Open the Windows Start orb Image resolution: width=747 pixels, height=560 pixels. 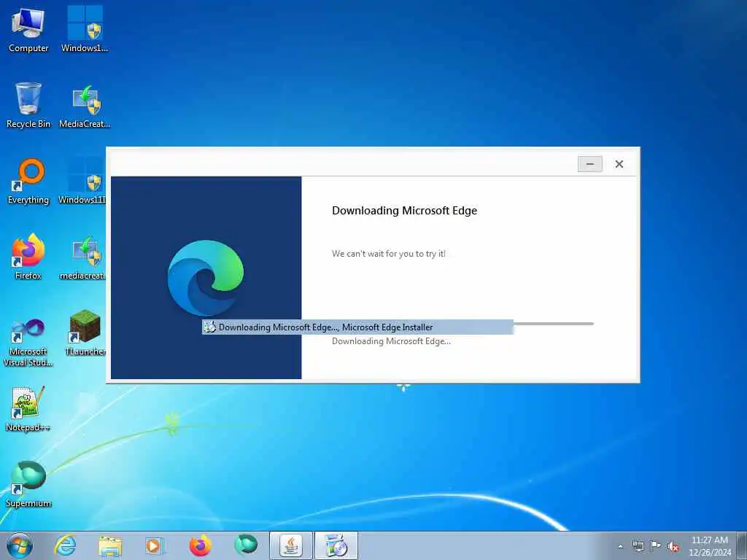pos(20,545)
